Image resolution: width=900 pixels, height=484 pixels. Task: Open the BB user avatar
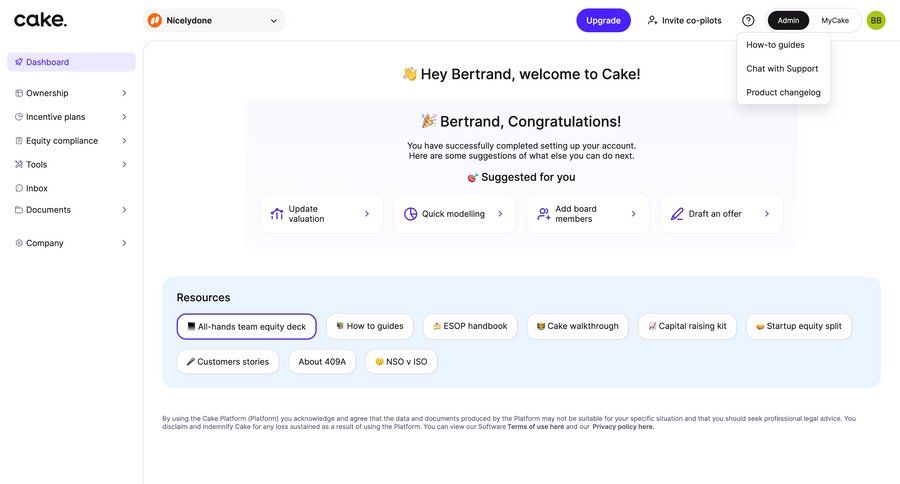click(876, 20)
